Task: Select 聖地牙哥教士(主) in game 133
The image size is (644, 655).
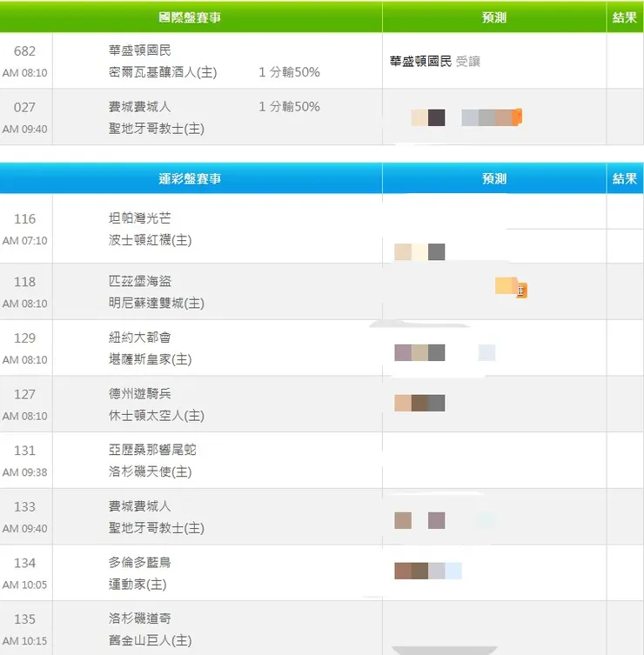Action: 157,528
